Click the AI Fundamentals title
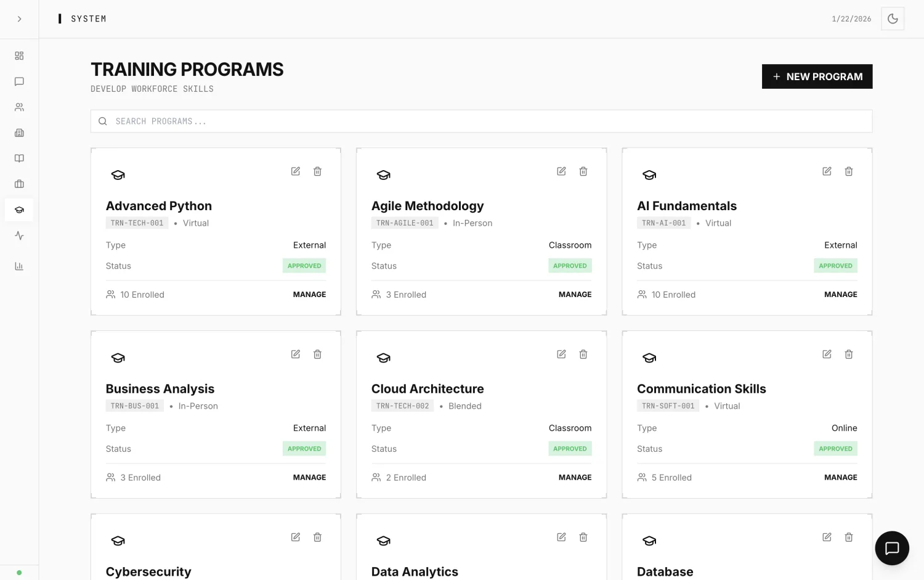This screenshot has height=580, width=924. click(687, 206)
